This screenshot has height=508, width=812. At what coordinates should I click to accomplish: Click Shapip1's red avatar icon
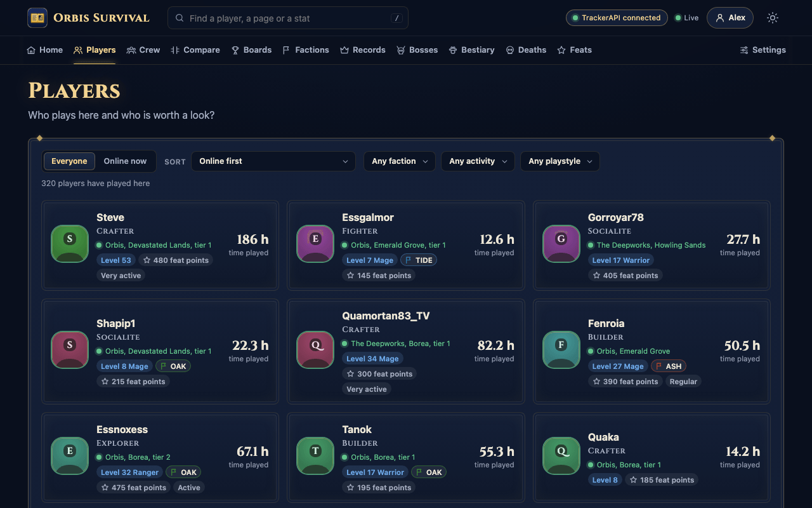pos(70,350)
